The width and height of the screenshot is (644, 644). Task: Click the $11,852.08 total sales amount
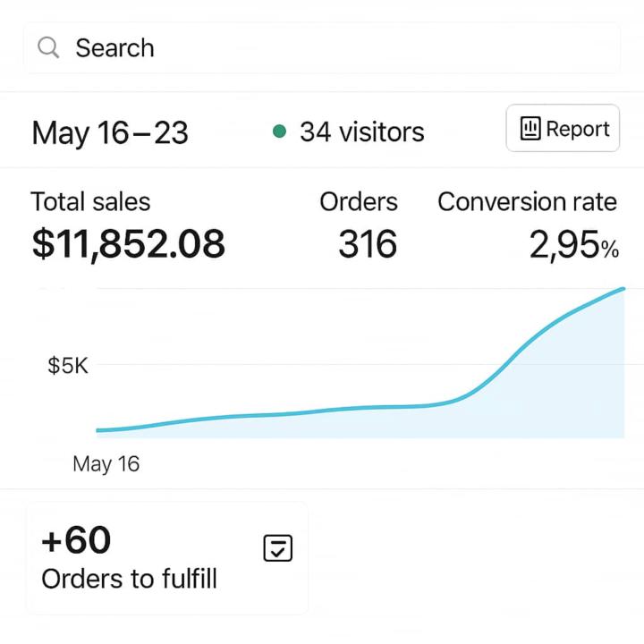click(128, 243)
